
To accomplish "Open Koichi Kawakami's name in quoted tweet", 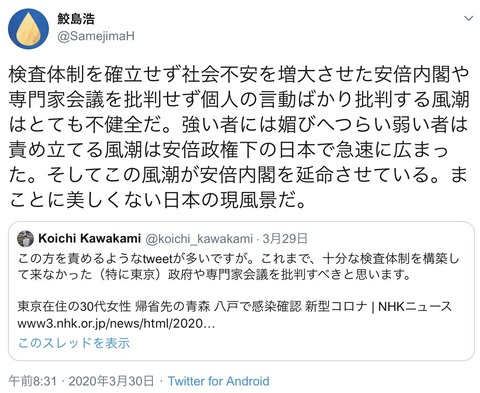I will (90, 239).
